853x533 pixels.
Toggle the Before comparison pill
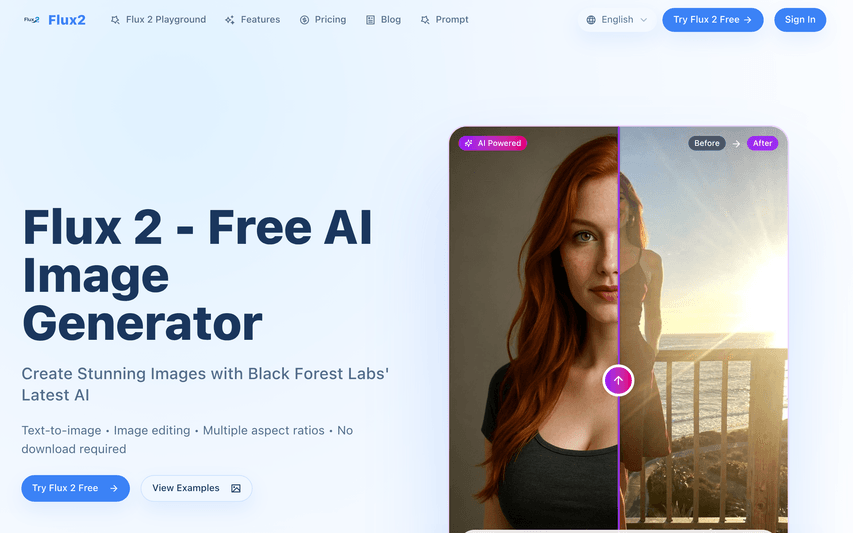[x=707, y=143]
